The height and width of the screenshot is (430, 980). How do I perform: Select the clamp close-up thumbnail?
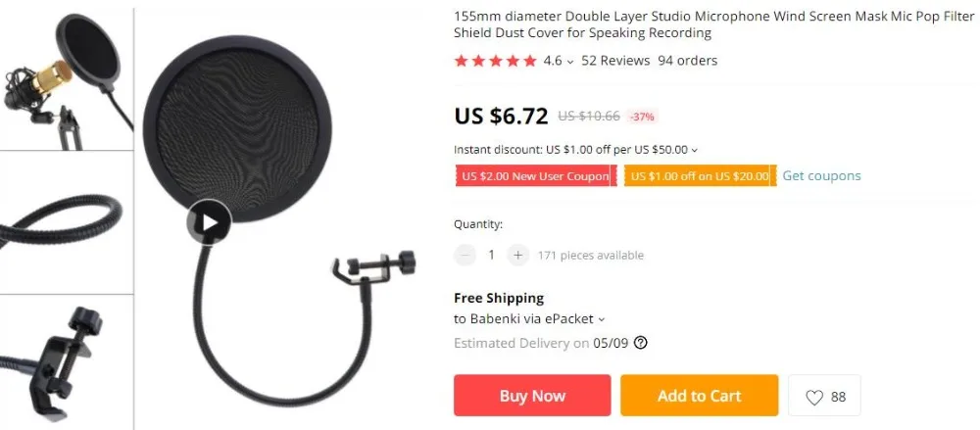(67, 362)
